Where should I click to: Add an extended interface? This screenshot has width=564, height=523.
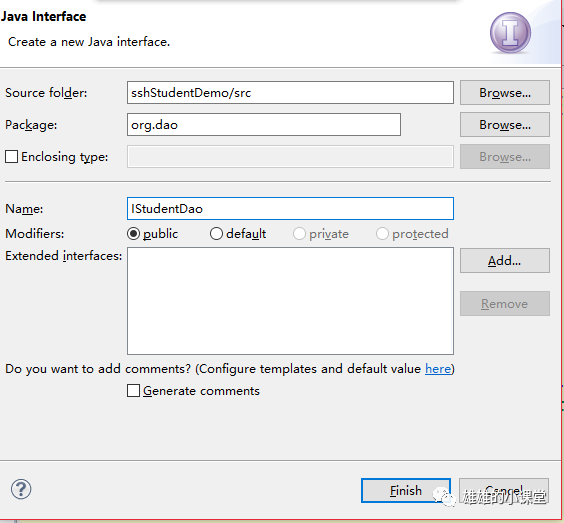[x=505, y=260]
